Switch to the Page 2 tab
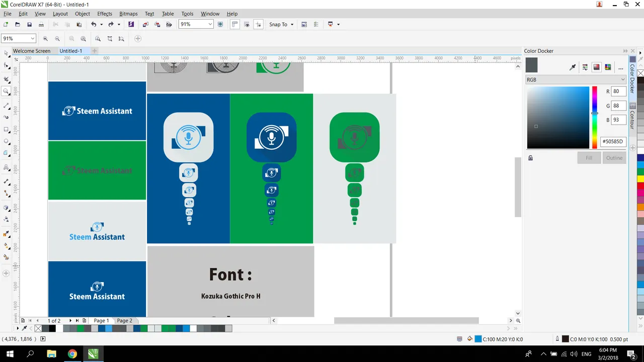The height and width of the screenshot is (362, 644). pyautogui.click(x=124, y=321)
